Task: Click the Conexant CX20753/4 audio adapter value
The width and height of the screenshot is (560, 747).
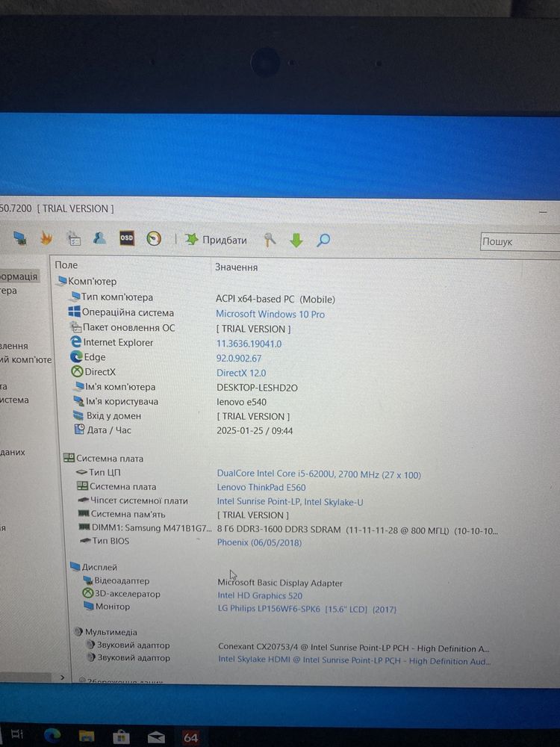Action: [x=354, y=648]
